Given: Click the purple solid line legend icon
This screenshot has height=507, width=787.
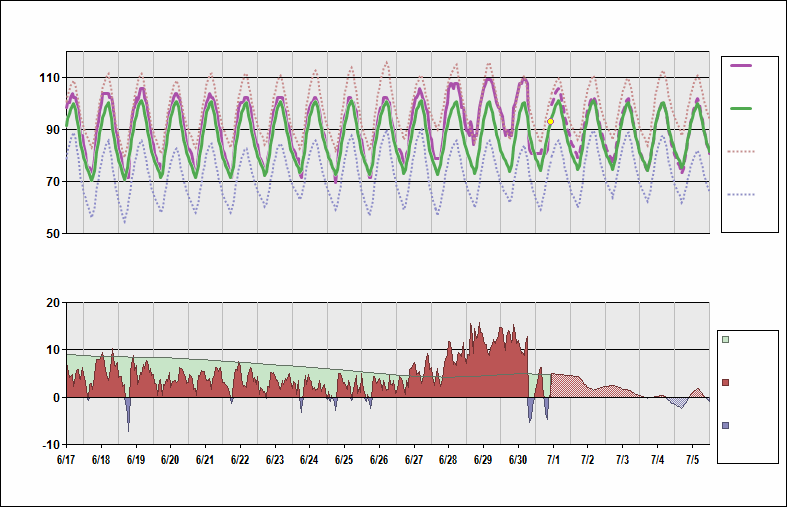Looking at the screenshot, I should 741,65.
